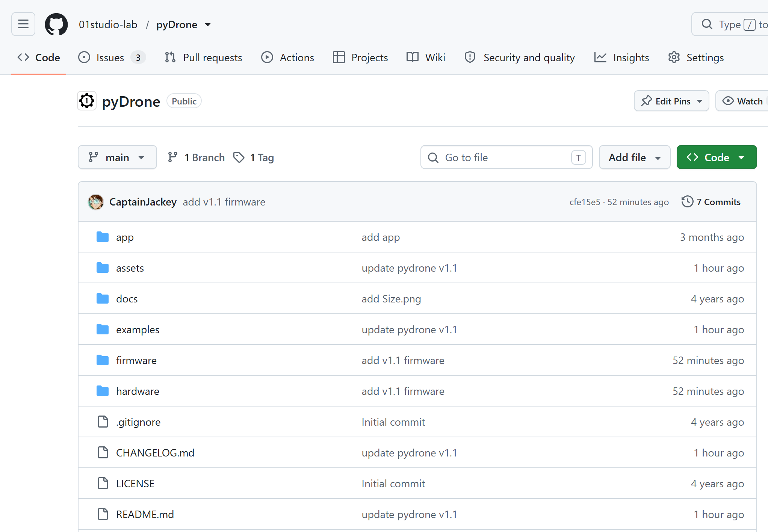Viewport: 768px width, 532px height.
Task: Click the commit history clock icon
Action: (687, 202)
